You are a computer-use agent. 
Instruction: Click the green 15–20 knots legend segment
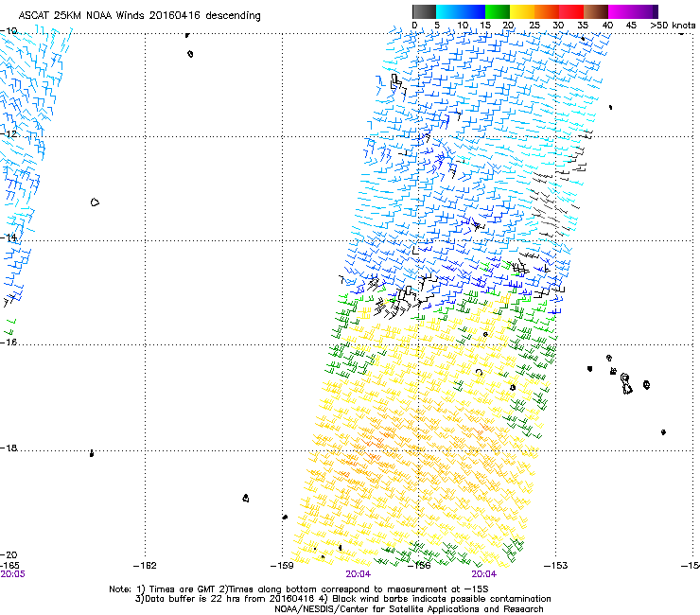[x=498, y=11]
